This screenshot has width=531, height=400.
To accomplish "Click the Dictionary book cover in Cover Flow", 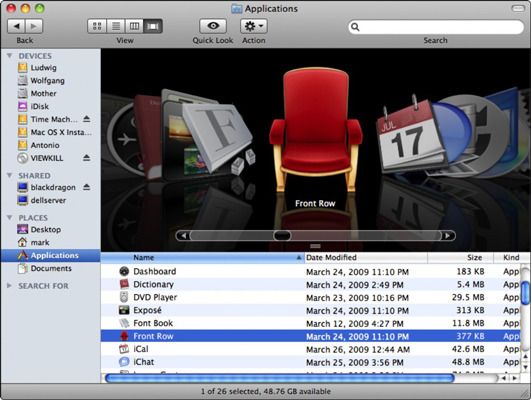I will (147, 135).
